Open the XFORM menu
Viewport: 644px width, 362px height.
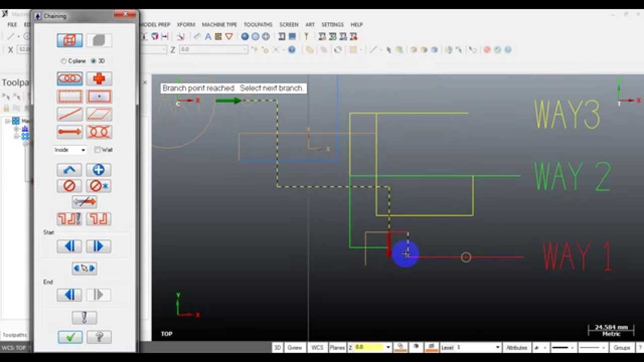coord(186,24)
